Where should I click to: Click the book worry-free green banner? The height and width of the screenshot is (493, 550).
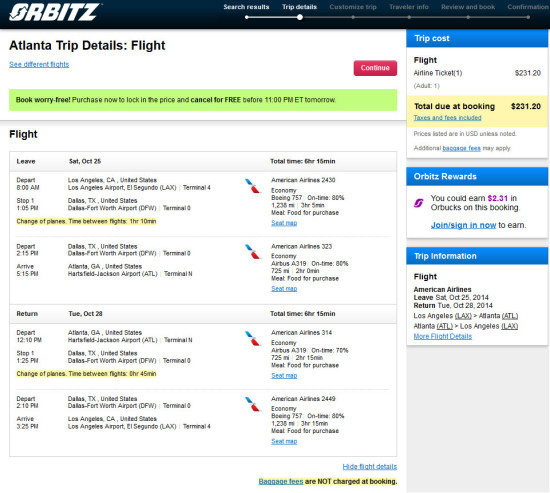point(203,100)
